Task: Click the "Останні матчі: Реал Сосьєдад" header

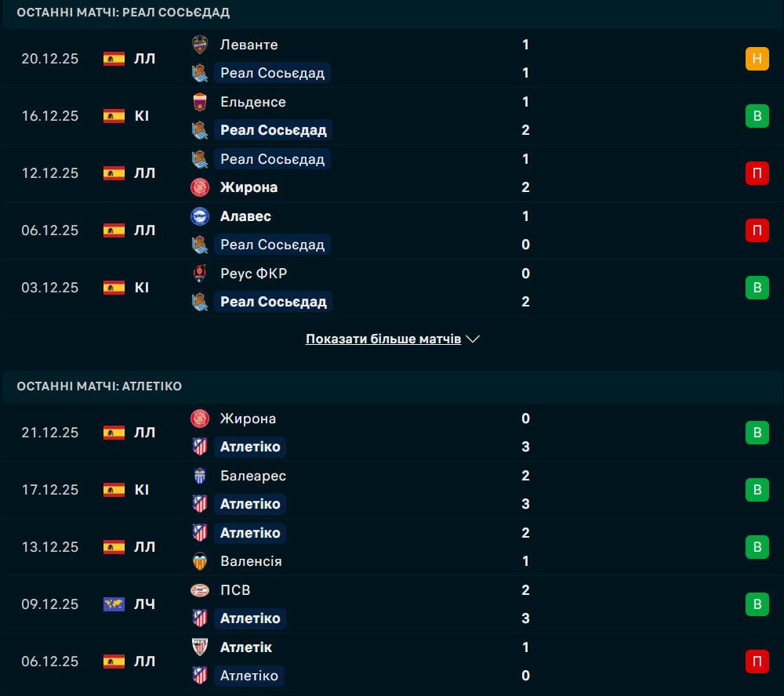Action: click(x=123, y=13)
